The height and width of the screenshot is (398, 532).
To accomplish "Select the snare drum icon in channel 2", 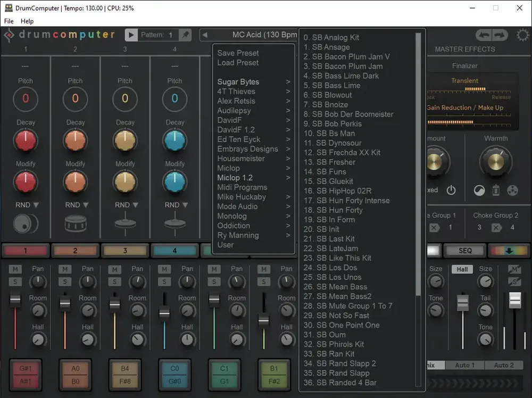I will point(76,224).
